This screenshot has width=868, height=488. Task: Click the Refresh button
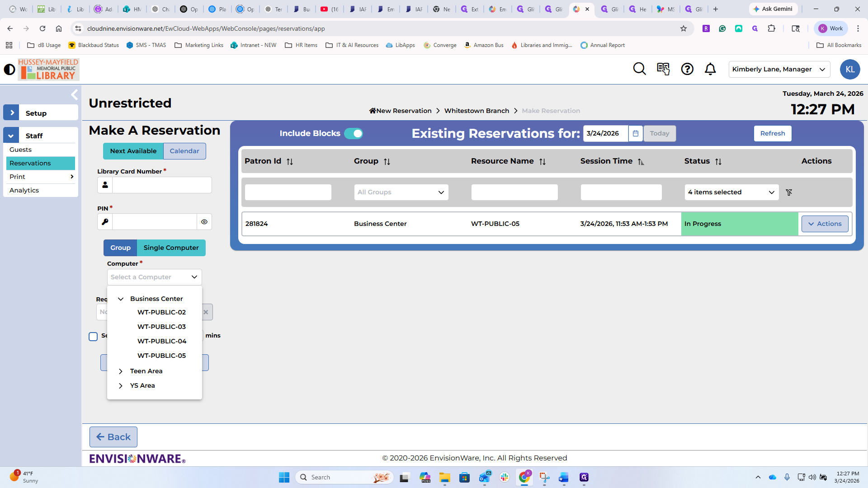pyautogui.click(x=772, y=133)
